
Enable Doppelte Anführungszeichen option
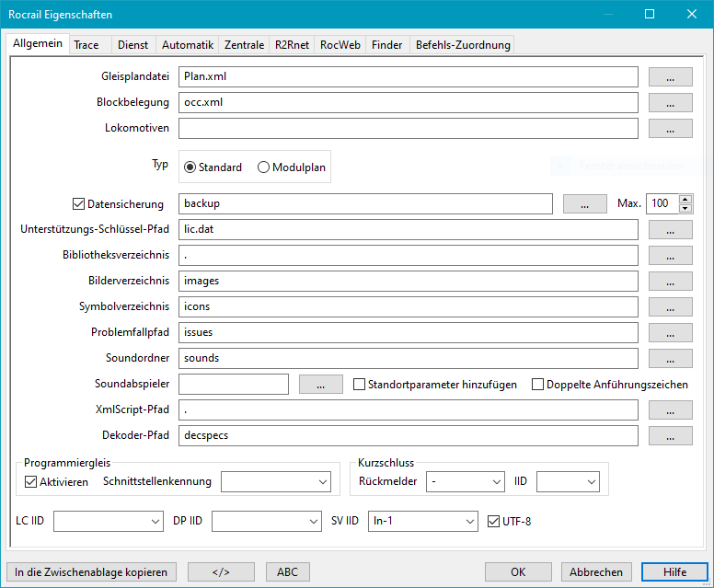click(x=538, y=385)
